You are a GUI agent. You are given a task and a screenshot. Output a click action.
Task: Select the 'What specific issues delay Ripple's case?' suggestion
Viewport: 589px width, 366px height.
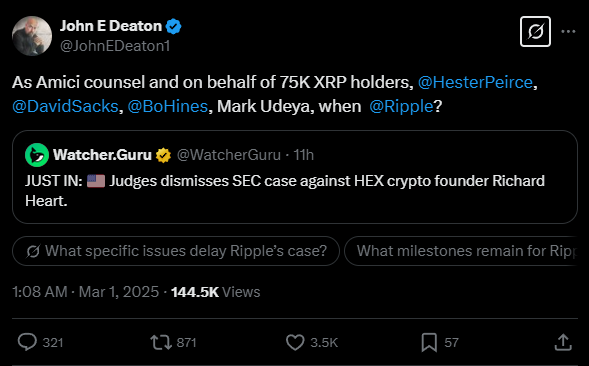coord(176,251)
